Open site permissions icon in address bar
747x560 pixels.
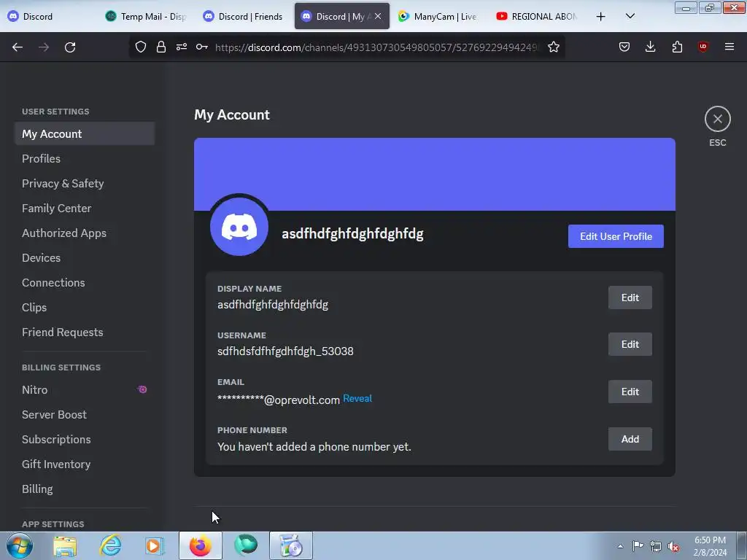(x=182, y=47)
